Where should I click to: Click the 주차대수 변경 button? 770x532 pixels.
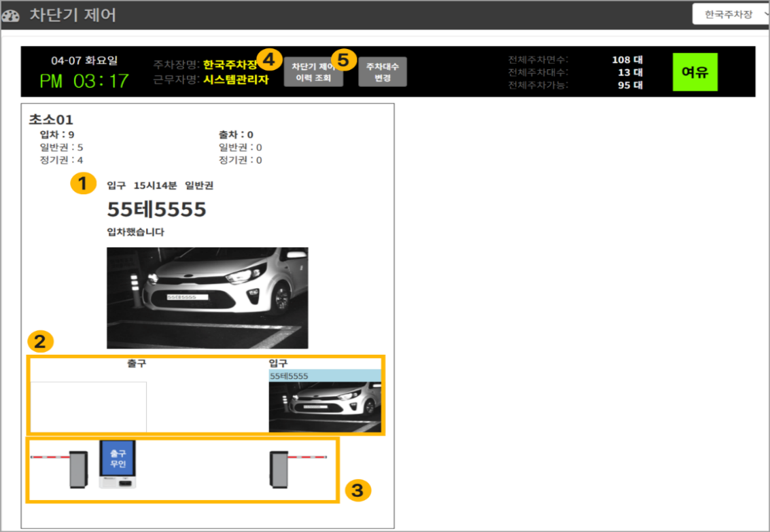click(383, 72)
